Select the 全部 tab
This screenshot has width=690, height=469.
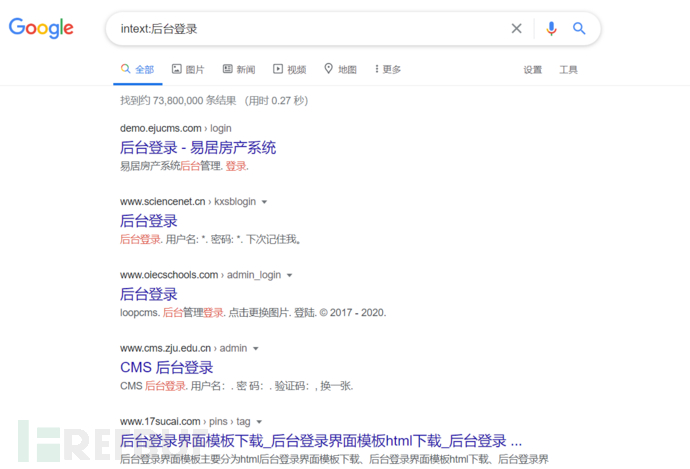point(138,70)
